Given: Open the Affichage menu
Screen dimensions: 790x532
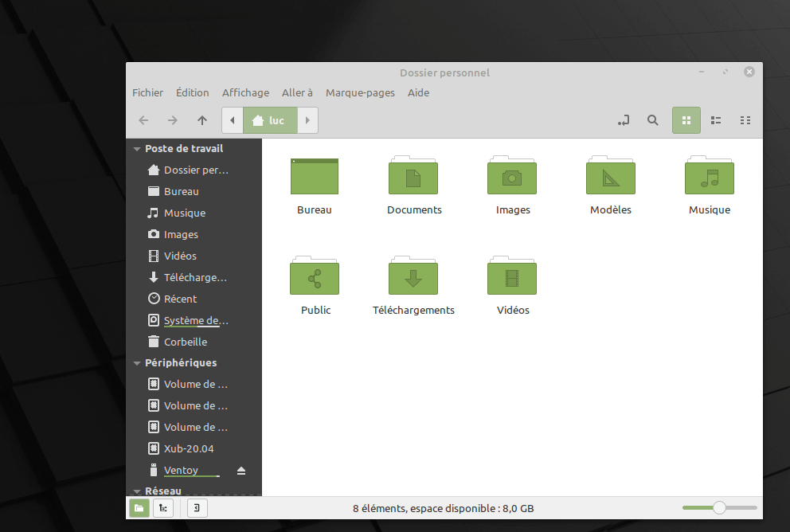Looking at the screenshot, I should 245,93.
